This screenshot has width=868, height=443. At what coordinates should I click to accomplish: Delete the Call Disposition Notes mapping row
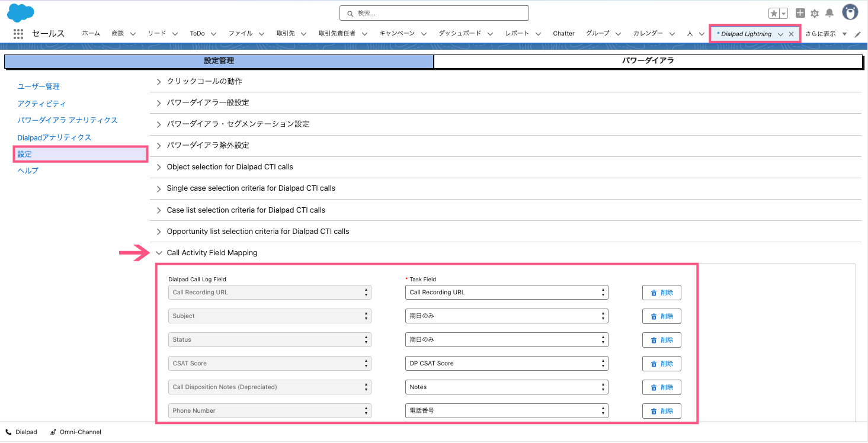(x=662, y=387)
